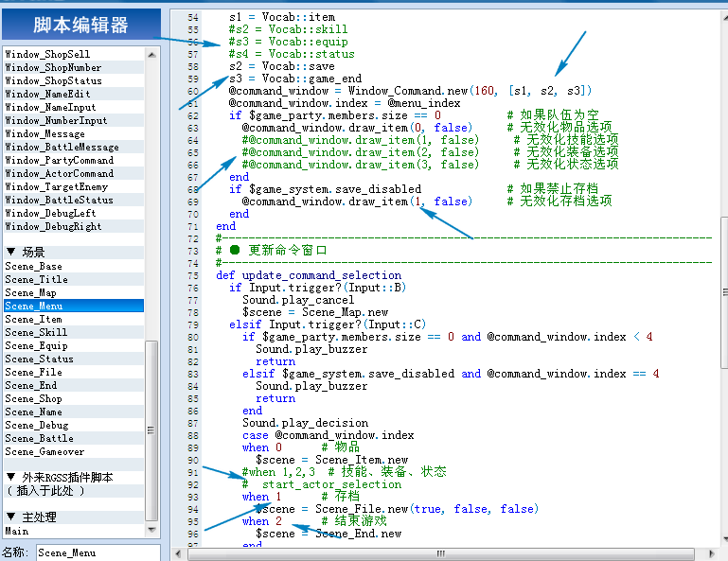
Task: Click line 58 s2 = Vocab::save
Action: pos(282,66)
